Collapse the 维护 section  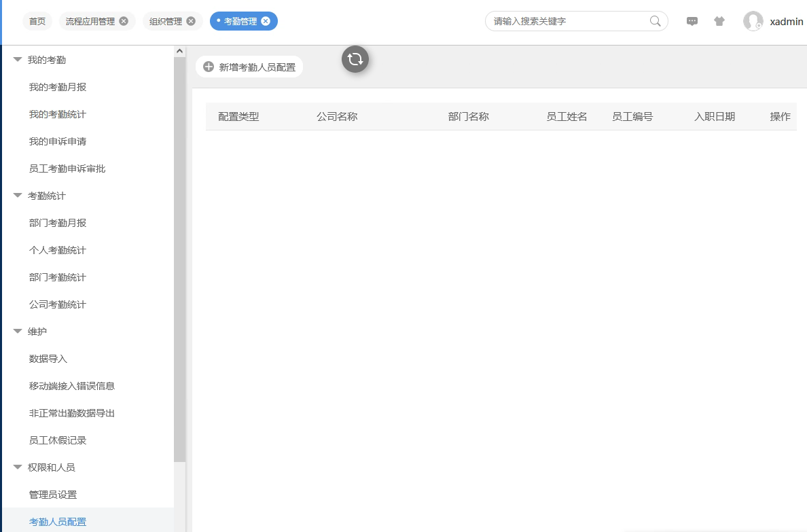click(18, 332)
